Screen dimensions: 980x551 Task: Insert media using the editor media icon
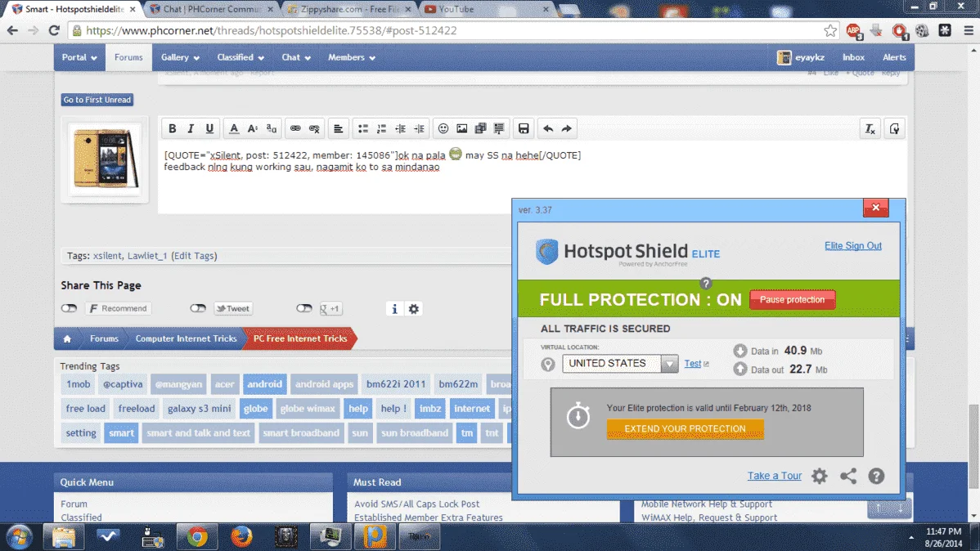pyautogui.click(x=481, y=128)
